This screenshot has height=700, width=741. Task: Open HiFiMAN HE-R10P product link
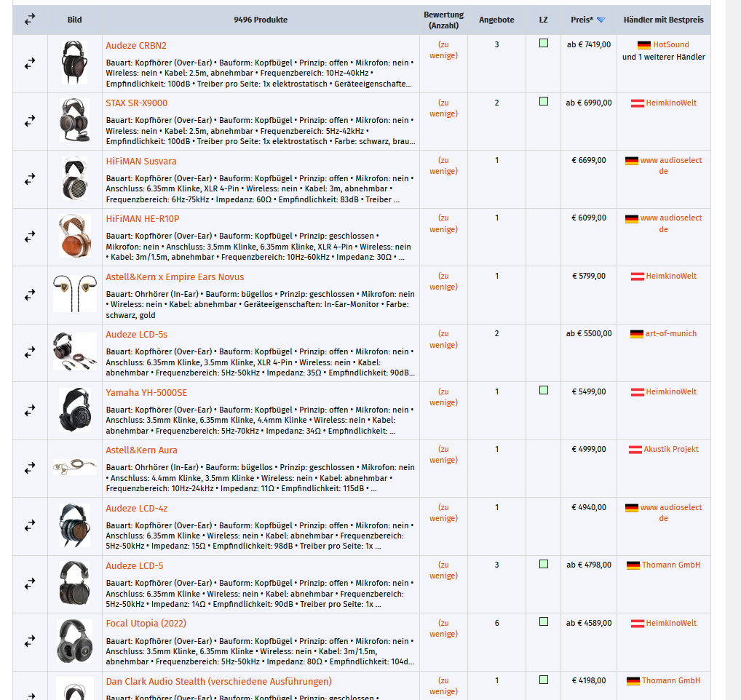click(x=143, y=219)
